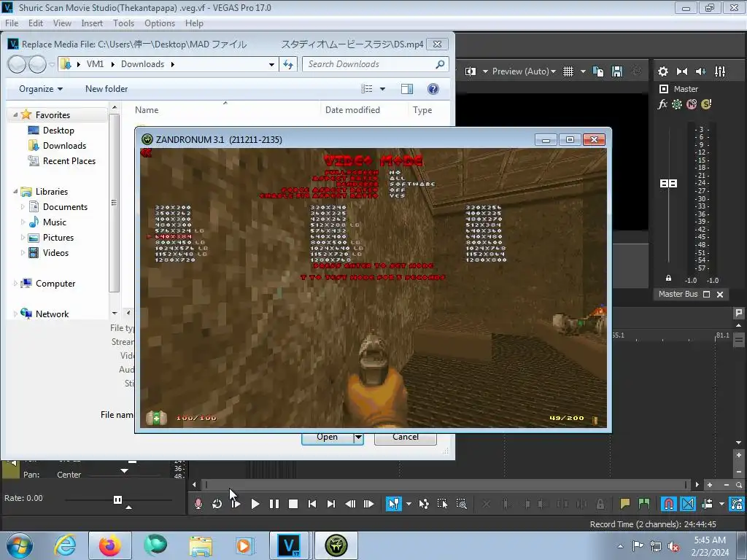Open the File menu
The height and width of the screenshot is (560, 747).
(12, 23)
